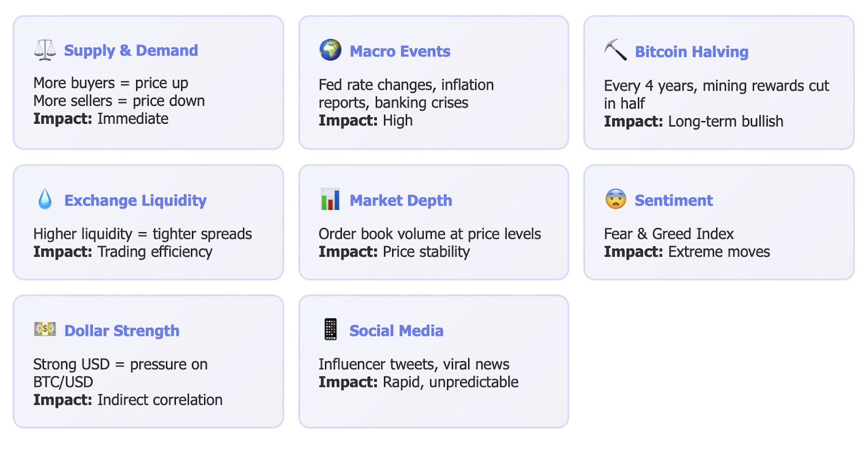The height and width of the screenshot is (459, 868).
Task: Click the water droplet liquidity icon
Action: (45, 199)
